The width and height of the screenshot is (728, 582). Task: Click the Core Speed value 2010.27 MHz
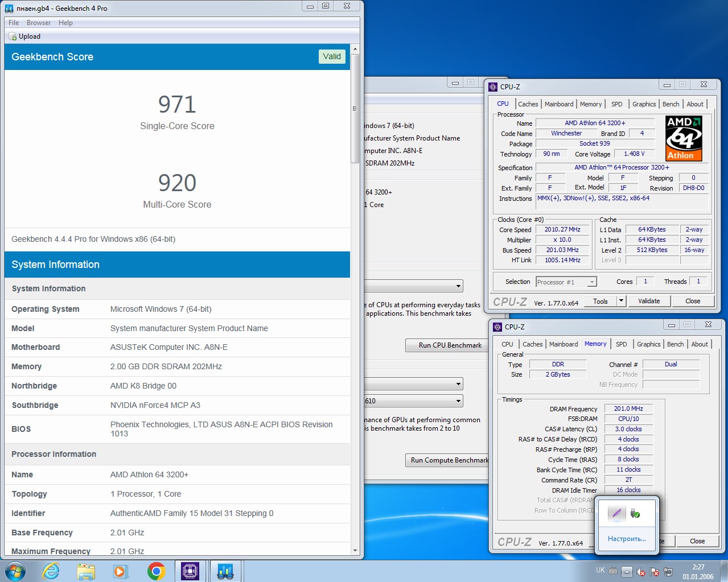tap(562, 230)
